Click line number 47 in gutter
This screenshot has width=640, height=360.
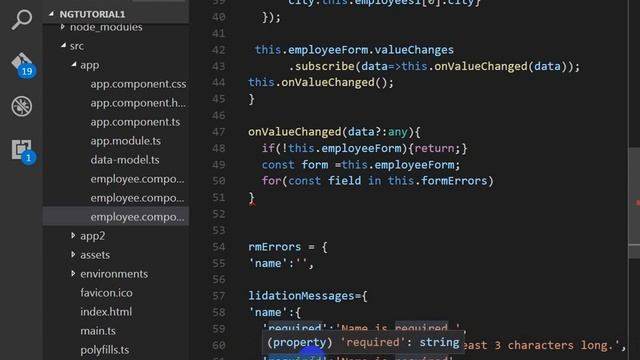[218, 132]
